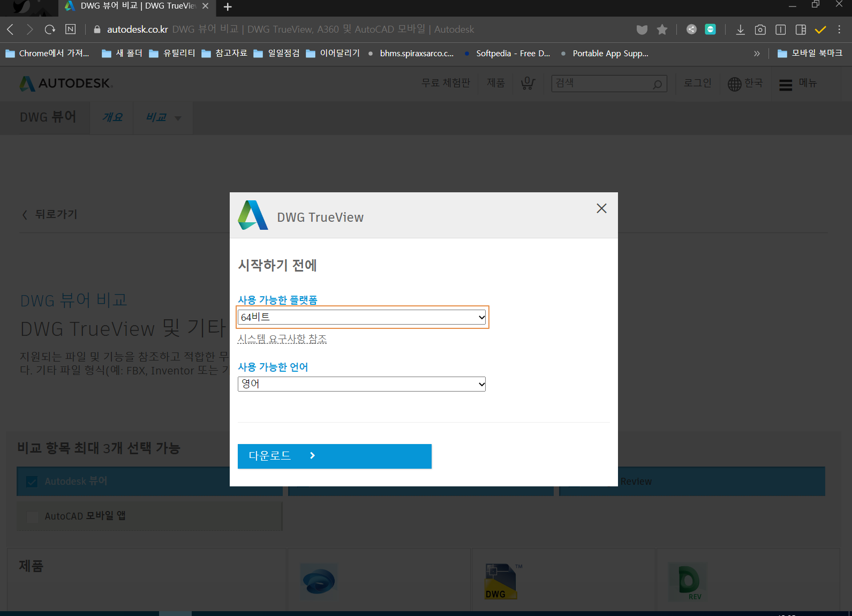This screenshot has height=616, width=852.
Task: Click the yellow checkmark extension icon
Action: coord(820,29)
